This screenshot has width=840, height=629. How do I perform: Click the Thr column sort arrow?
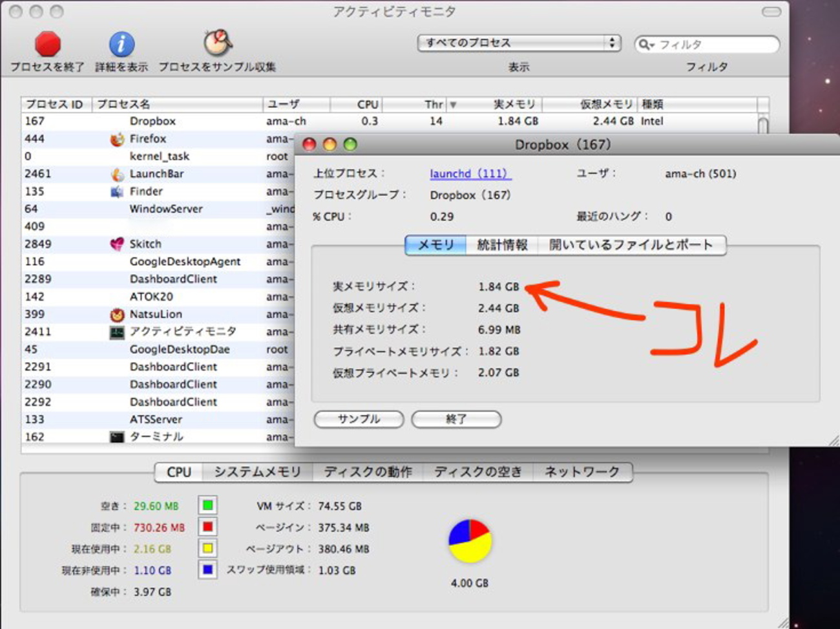(x=453, y=104)
